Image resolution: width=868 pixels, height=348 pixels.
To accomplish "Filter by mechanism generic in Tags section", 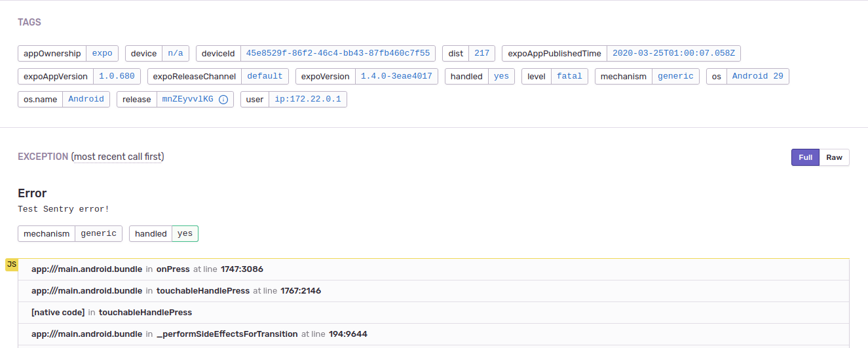I will point(675,77).
